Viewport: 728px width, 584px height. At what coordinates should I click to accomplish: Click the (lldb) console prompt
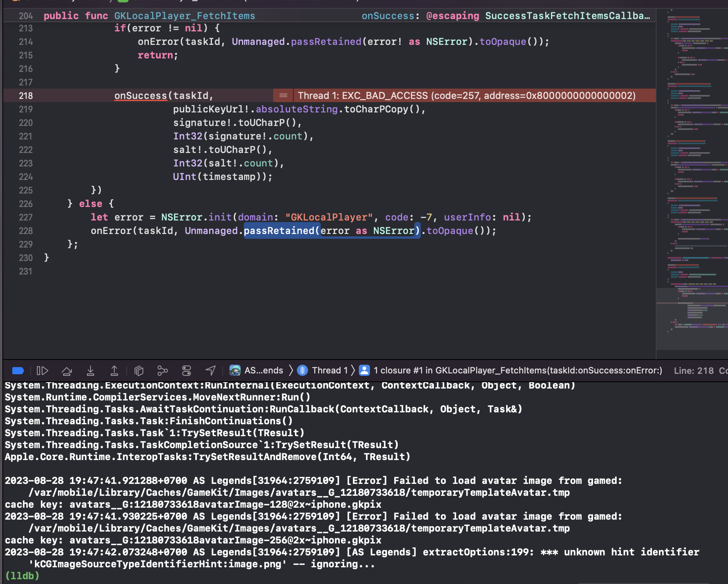(22, 576)
